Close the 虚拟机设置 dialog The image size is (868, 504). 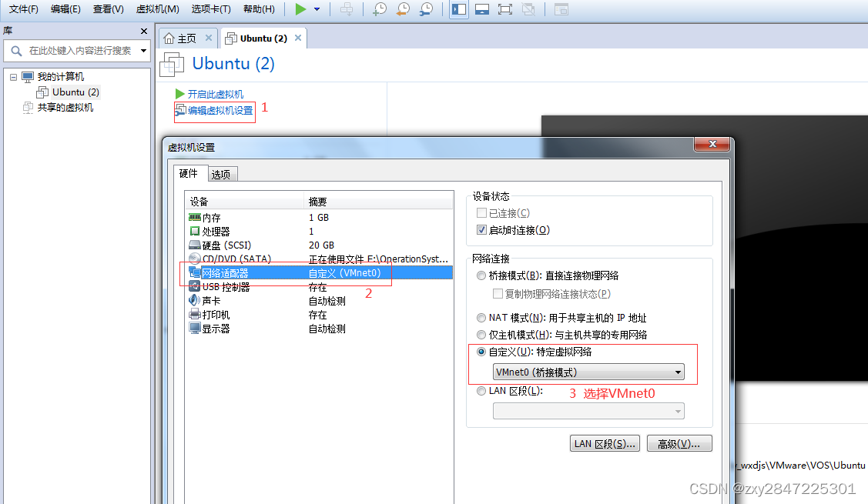[x=712, y=144]
